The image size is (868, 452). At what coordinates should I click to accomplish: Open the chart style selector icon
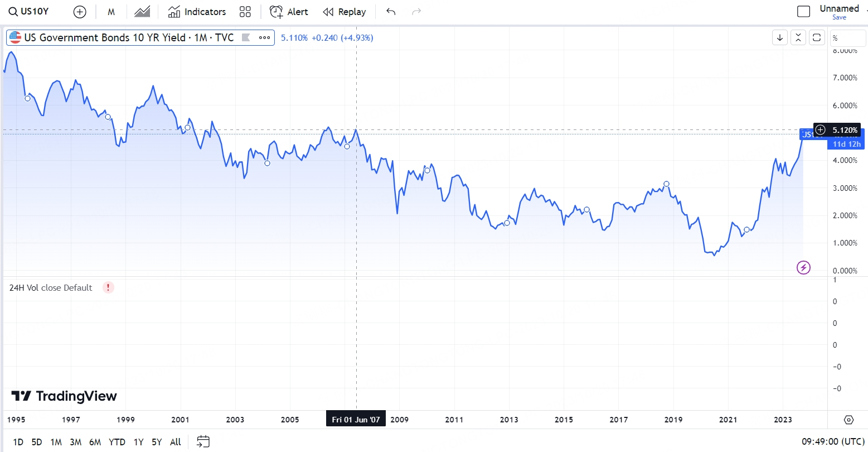point(142,12)
